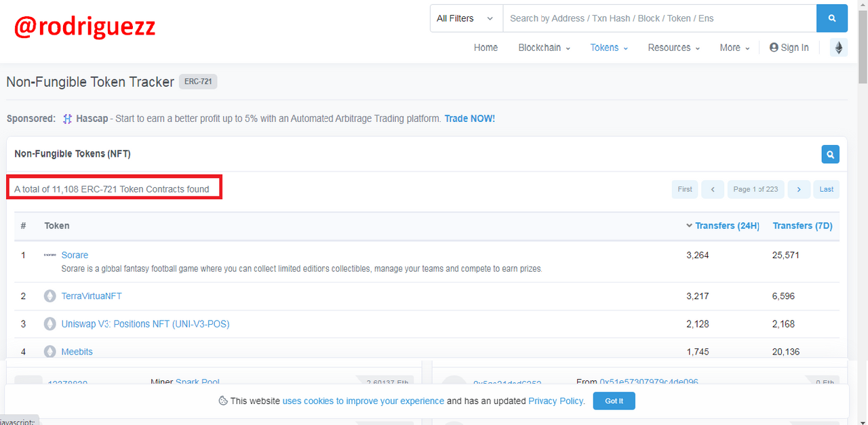Click the Sorare token logo icon
Image resolution: width=868 pixels, height=425 pixels.
(x=50, y=255)
